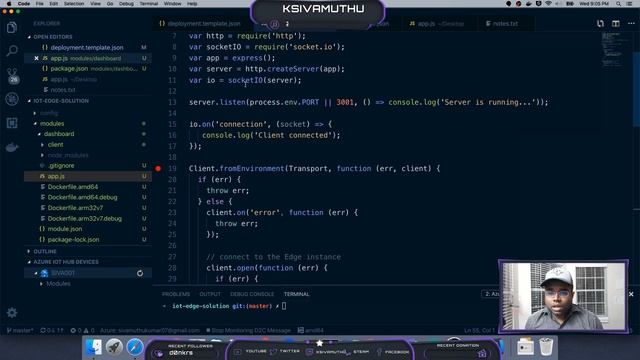Switch to the Problems panel tab
640x360 pixels.
tap(176, 294)
